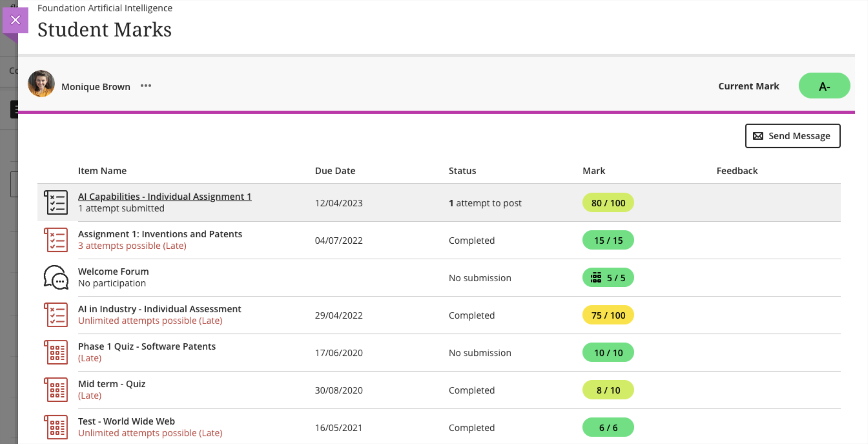Viewport: 868px width, 444px height.
Task: Click the yellow 75 / 100 mark pill
Action: [608, 315]
